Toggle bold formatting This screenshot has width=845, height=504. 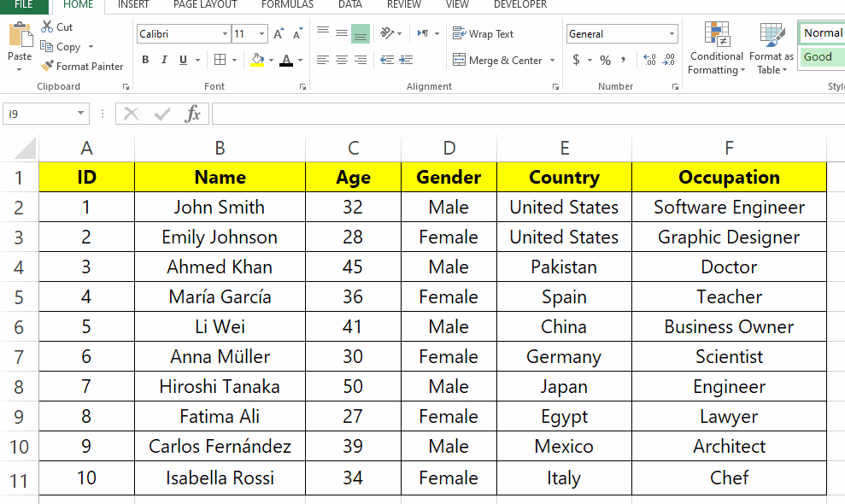144,61
